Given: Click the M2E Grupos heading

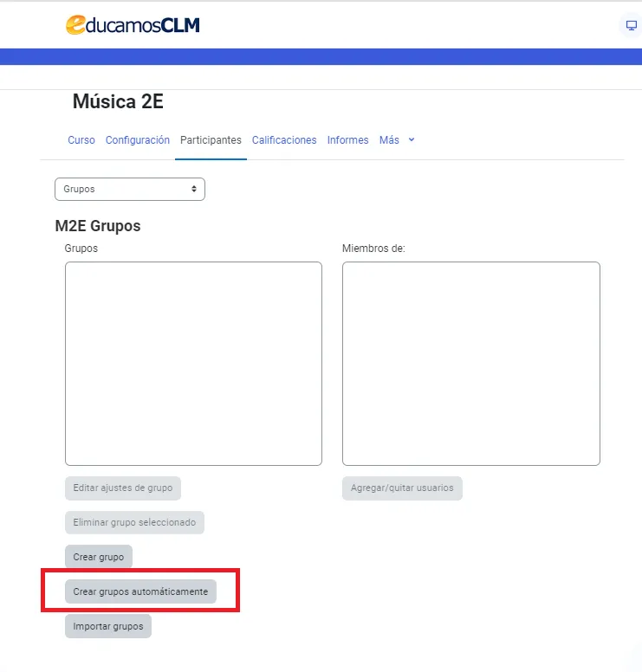Looking at the screenshot, I should tap(98, 226).
